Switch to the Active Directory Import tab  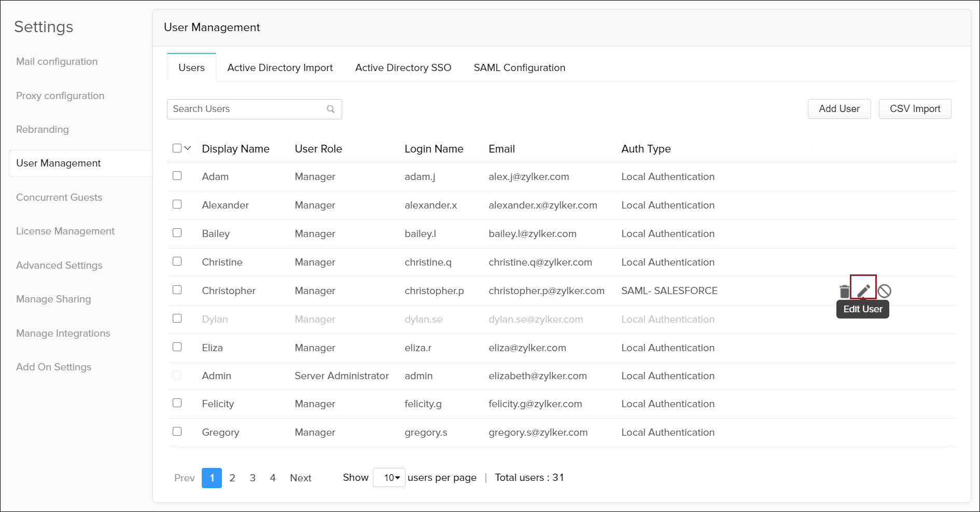[x=280, y=68]
